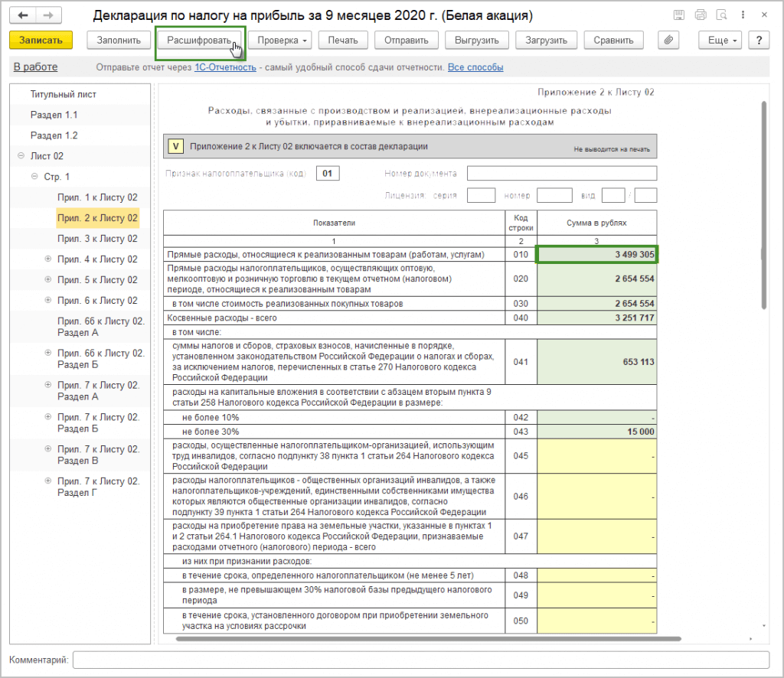Click the Расшифровать button

click(199, 41)
